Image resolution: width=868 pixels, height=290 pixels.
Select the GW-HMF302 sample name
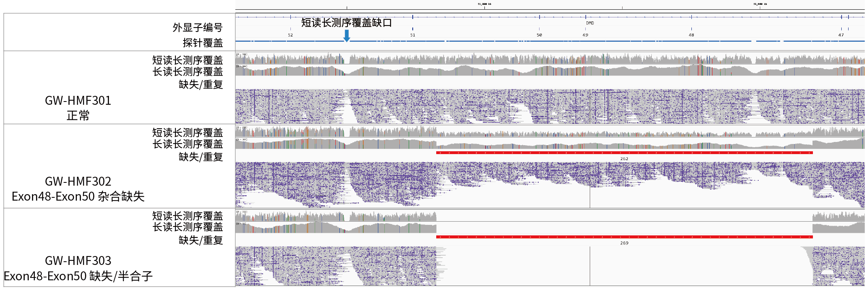(x=78, y=181)
